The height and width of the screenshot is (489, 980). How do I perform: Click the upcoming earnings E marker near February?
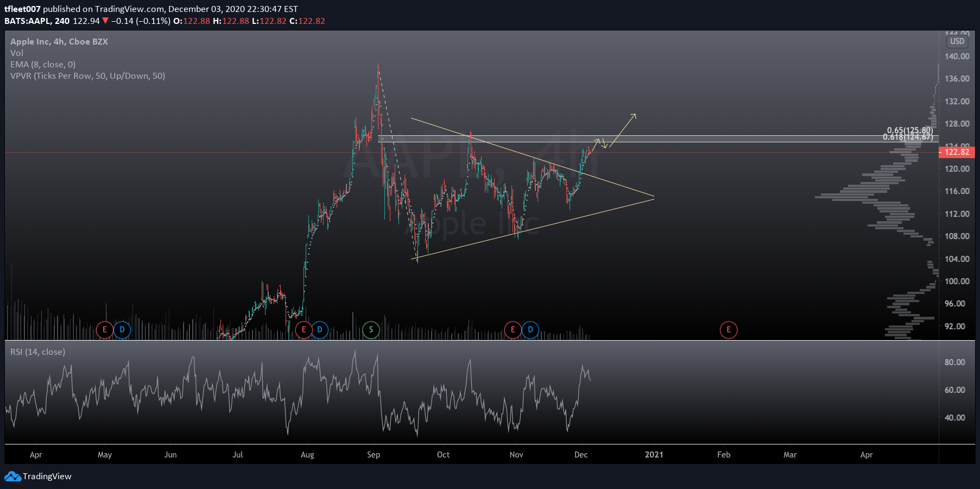[x=729, y=330]
